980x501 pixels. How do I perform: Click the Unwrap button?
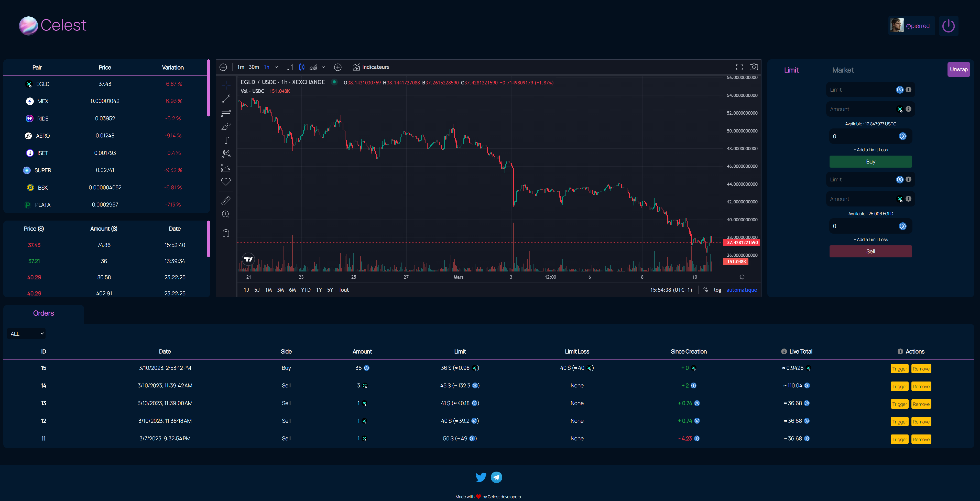coord(959,69)
